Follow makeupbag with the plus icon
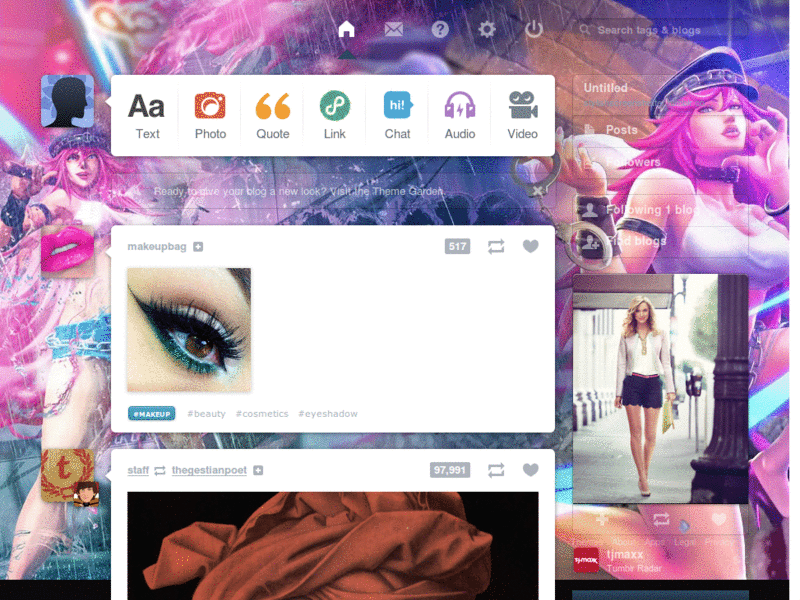800x600 pixels. click(x=198, y=247)
